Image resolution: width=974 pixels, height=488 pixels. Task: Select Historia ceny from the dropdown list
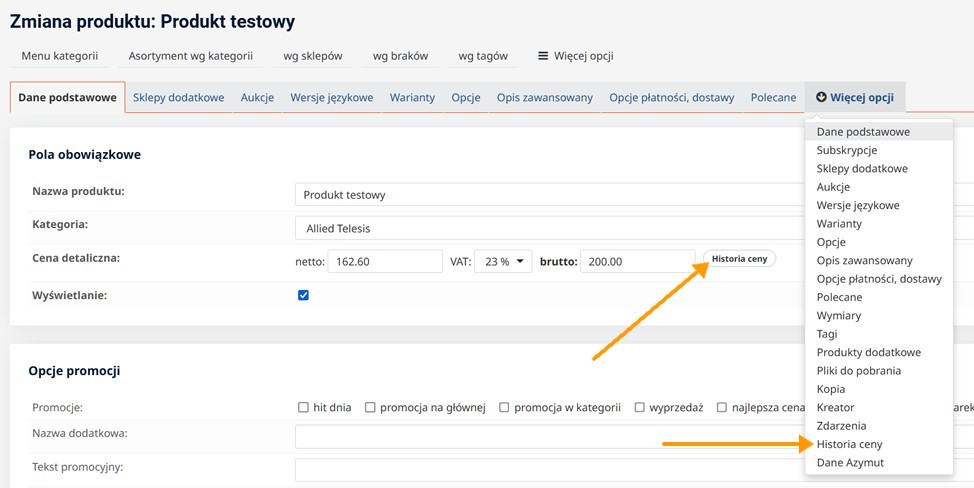click(x=849, y=444)
